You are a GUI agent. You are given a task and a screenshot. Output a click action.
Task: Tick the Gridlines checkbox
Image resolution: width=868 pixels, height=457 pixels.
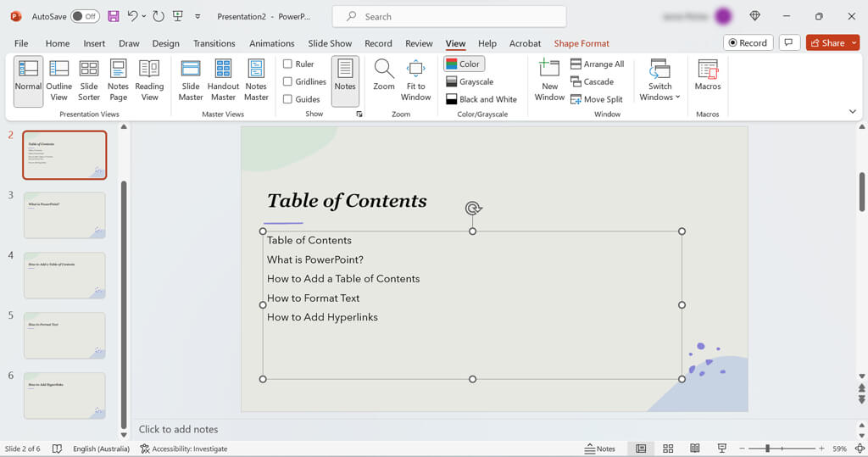point(288,81)
